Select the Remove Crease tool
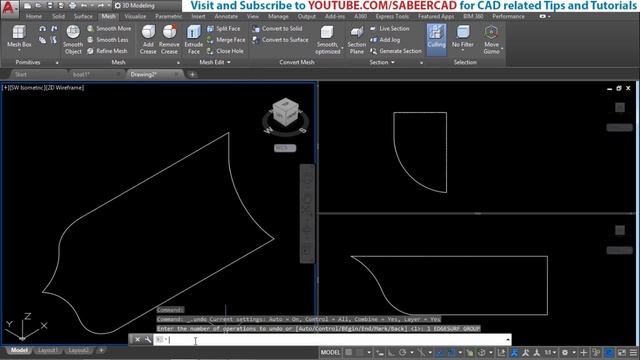 point(169,40)
